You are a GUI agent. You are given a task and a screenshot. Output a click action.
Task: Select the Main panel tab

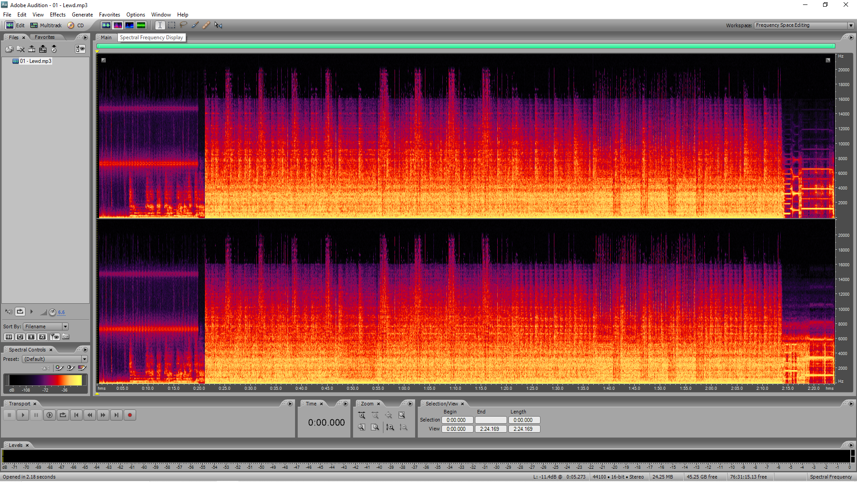[106, 37]
